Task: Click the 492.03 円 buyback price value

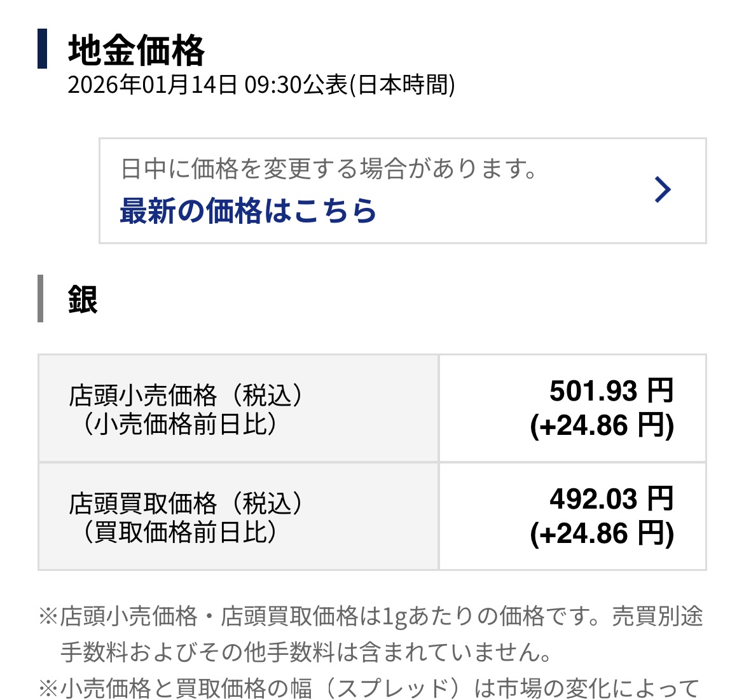Action: coord(610,498)
